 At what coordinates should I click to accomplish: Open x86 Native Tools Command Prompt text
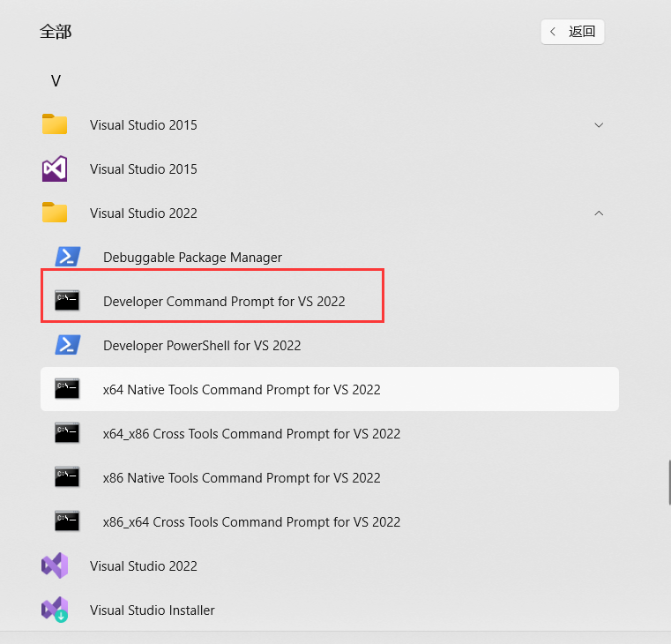(242, 478)
